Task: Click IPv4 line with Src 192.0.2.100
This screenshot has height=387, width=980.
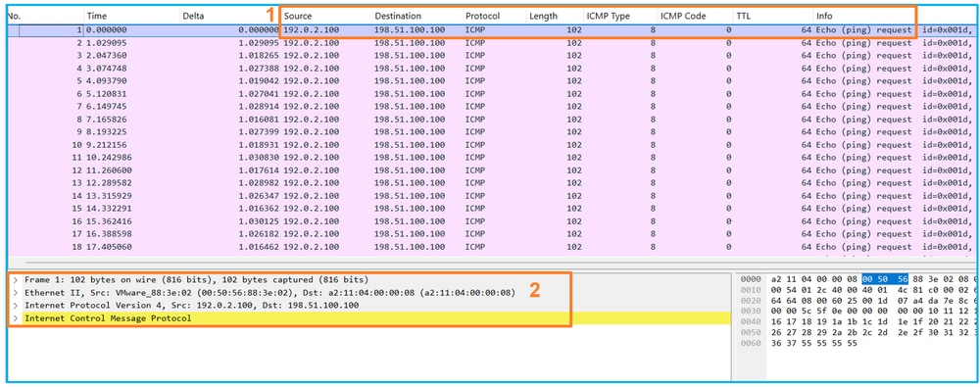Action: point(191,305)
